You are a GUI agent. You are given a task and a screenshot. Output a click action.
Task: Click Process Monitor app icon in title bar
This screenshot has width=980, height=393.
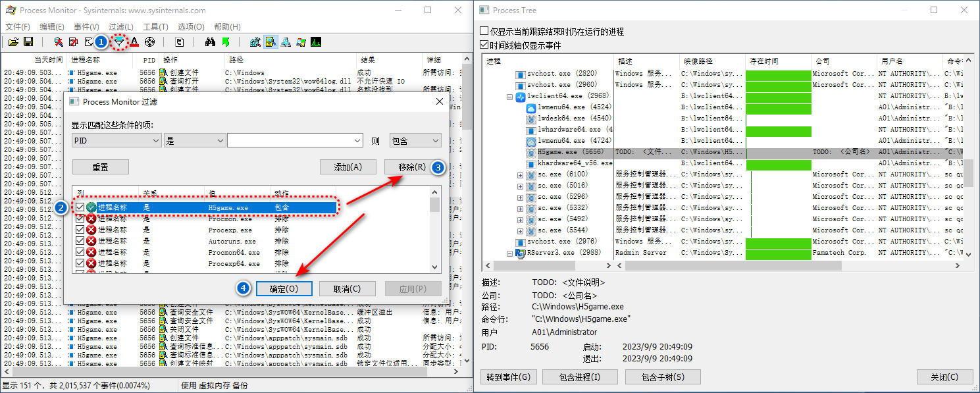click(11, 11)
